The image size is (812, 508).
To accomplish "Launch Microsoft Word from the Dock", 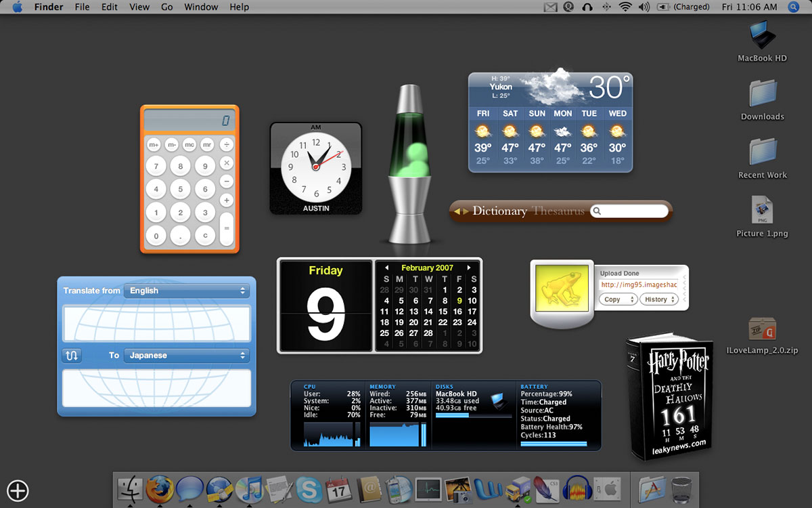I will (488, 489).
